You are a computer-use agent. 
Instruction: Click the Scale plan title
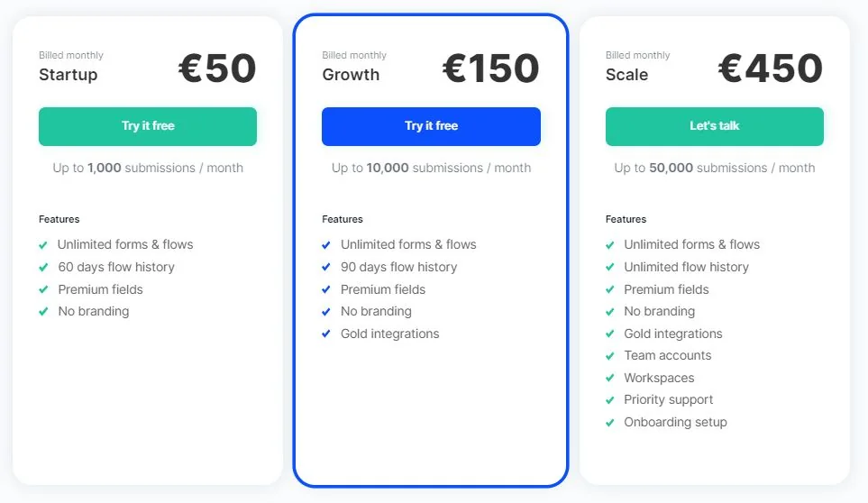(x=626, y=75)
